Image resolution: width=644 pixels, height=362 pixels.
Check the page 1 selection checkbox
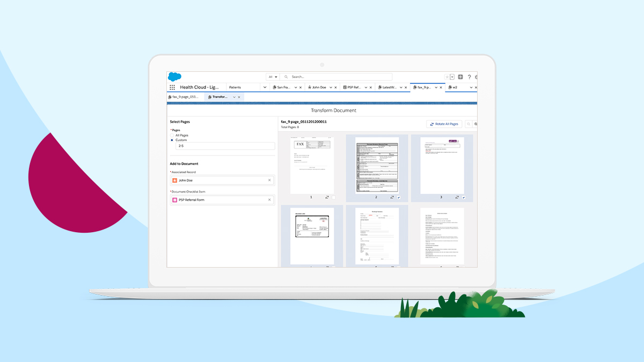click(x=333, y=197)
